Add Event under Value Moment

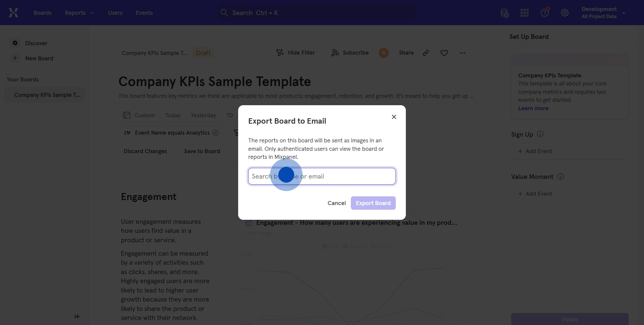click(x=570, y=194)
